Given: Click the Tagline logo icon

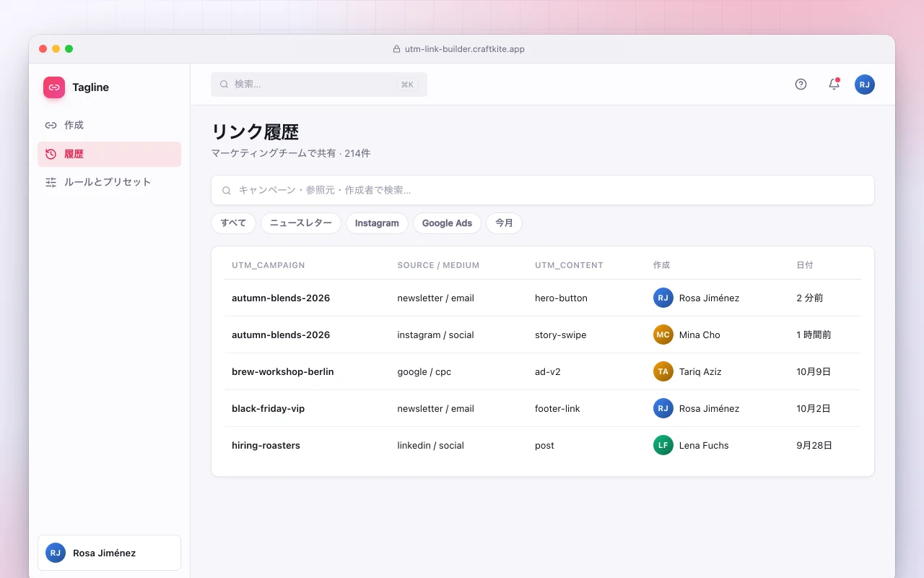Looking at the screenshot, I should [54, 87].
